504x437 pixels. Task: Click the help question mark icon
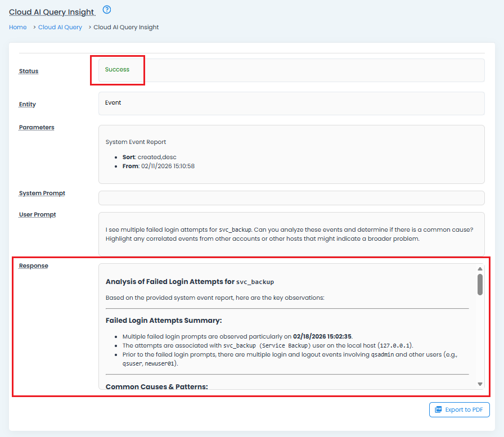click(x=107, y=10)
